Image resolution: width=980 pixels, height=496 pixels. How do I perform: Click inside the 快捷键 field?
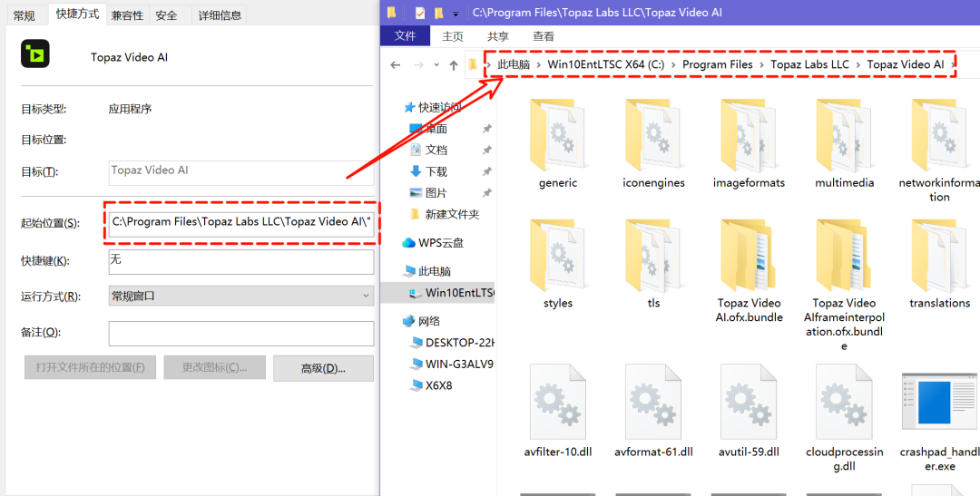point(241,262)
